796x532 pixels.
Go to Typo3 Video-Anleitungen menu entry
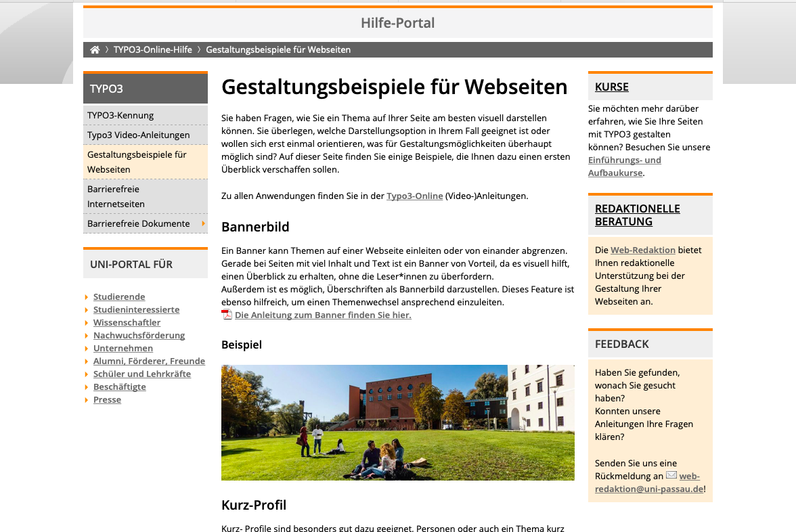click(145, 135)
